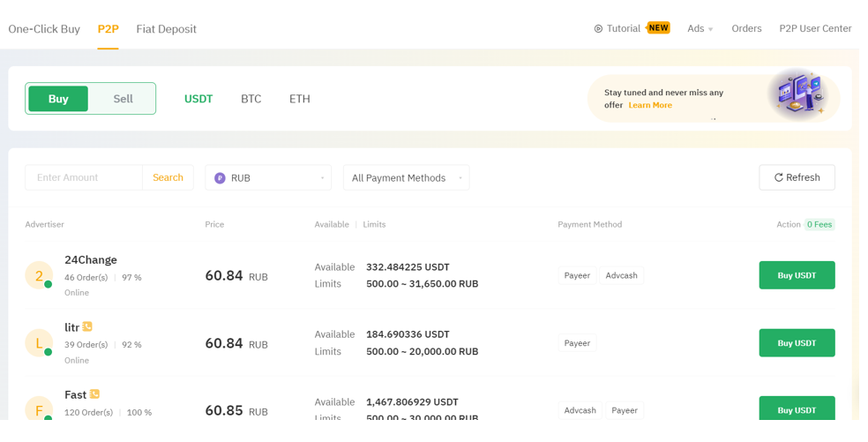The height and width of the screenshot is (442, 868).
Task: Click the RUB currency ruble icon
Action: tap(220, 178)
